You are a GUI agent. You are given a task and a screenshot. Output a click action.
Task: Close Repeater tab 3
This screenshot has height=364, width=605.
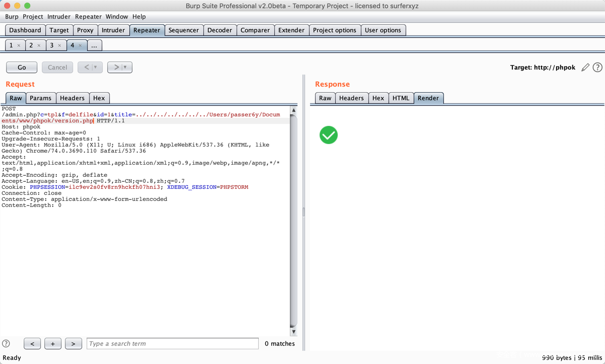tap(59, 45)
